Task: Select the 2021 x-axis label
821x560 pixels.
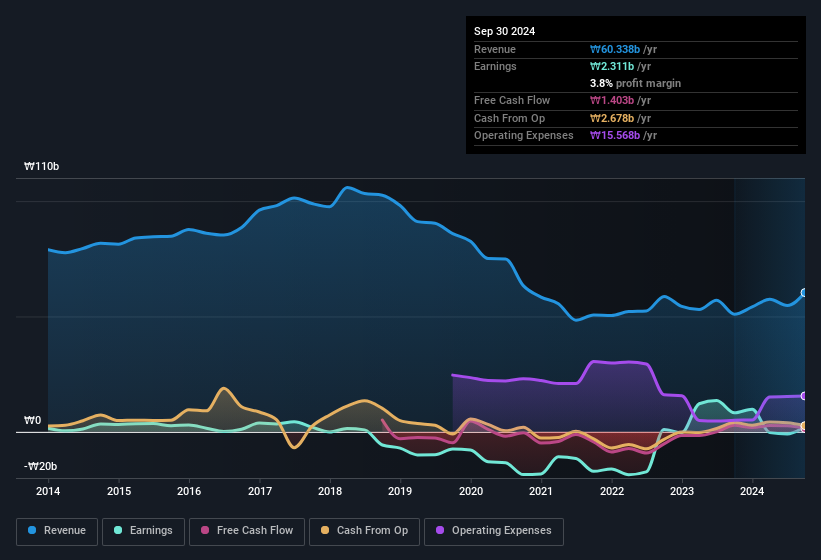Action: 541,491
